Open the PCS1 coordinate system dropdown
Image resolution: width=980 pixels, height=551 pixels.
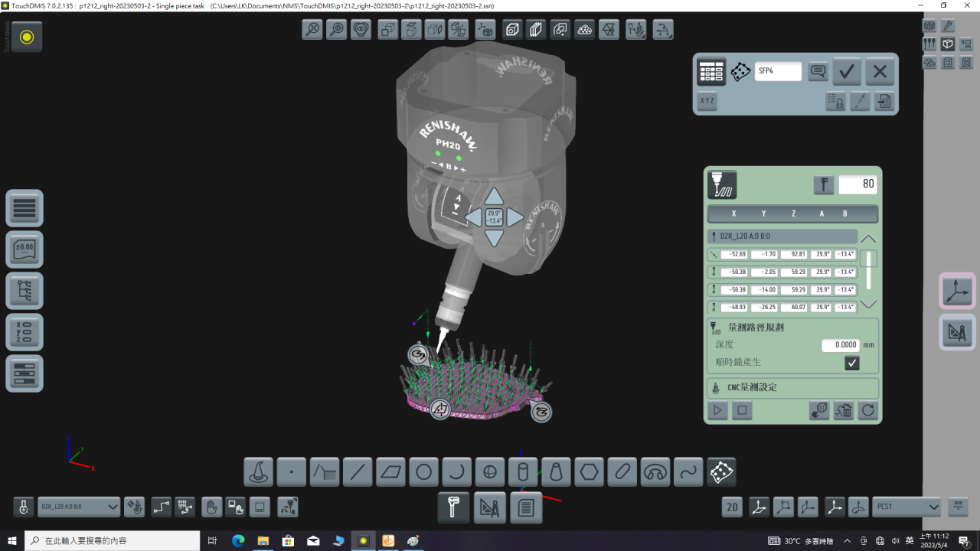906,507
